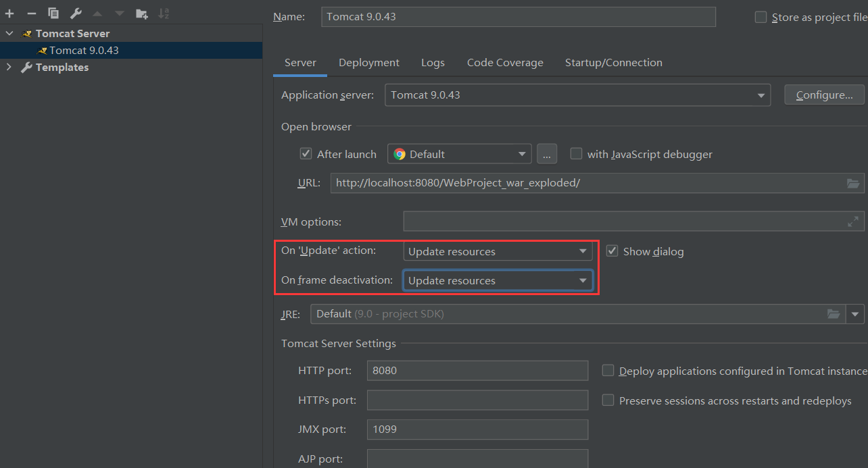This screenshot has height=468, width=868.
Task: Create new folder icon in toolbar
Action: click(141, 14)
